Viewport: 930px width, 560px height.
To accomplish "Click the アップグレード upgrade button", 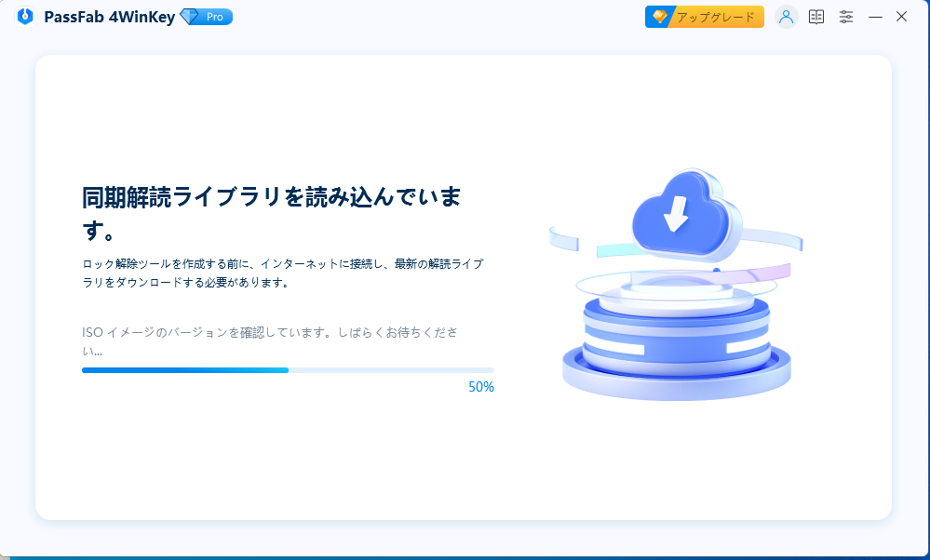I will 705,17.
